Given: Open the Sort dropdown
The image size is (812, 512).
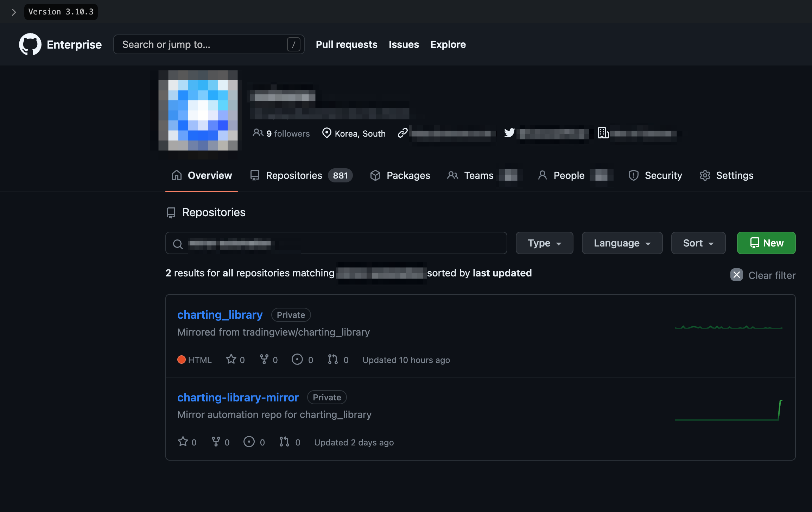Looking at the screenshot, I should point(698,243).
